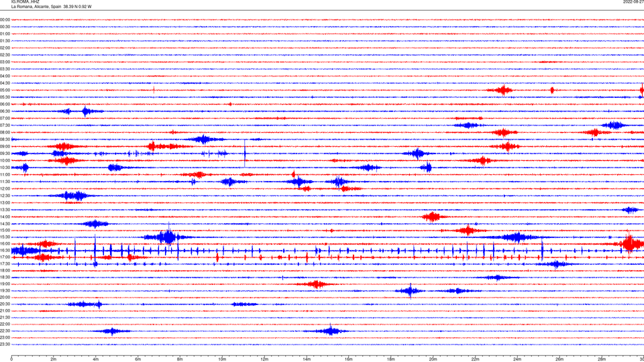
Task: Pick the 08:00 time label
Action: point(5,132)
